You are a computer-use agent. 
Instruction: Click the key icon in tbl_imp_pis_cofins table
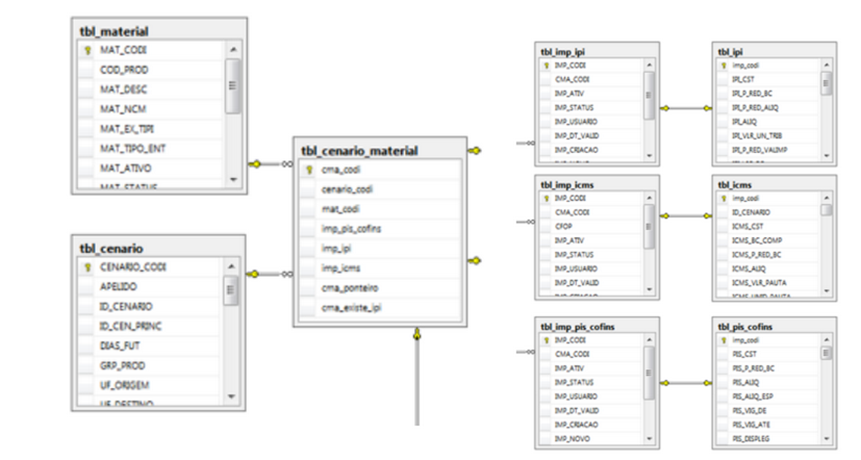(546, 340)
